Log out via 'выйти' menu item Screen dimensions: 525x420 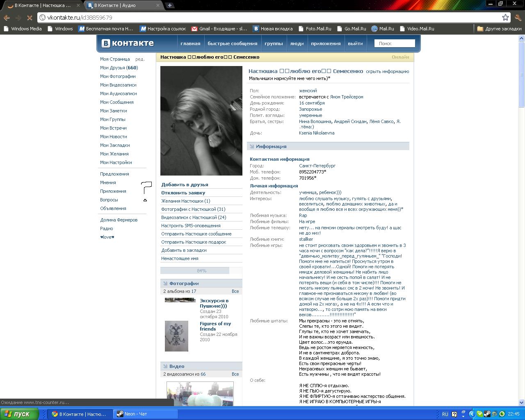(355, 43)
